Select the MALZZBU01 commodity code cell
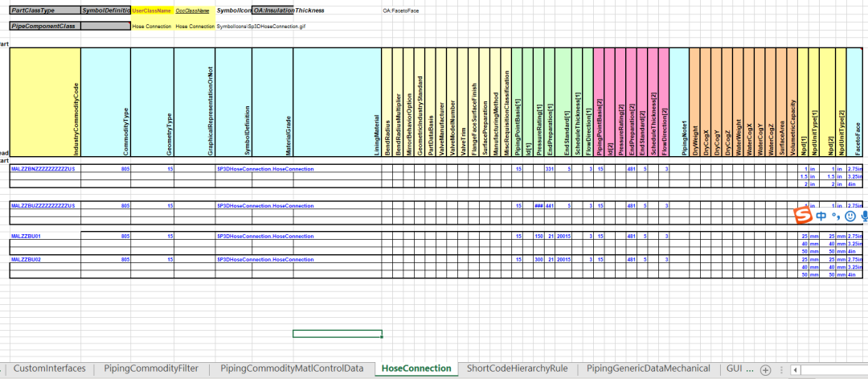The image size is (868, 379). [x=45, y=236]
